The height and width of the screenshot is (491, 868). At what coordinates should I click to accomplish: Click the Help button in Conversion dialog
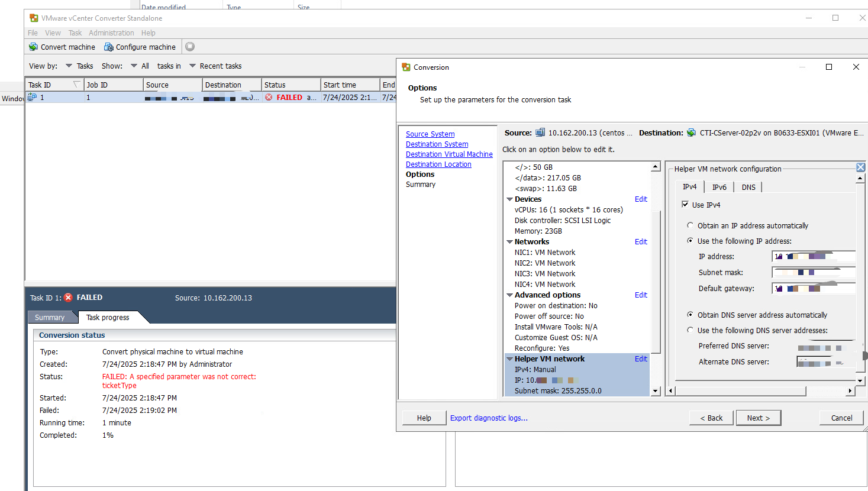click(x=424, y=418)
